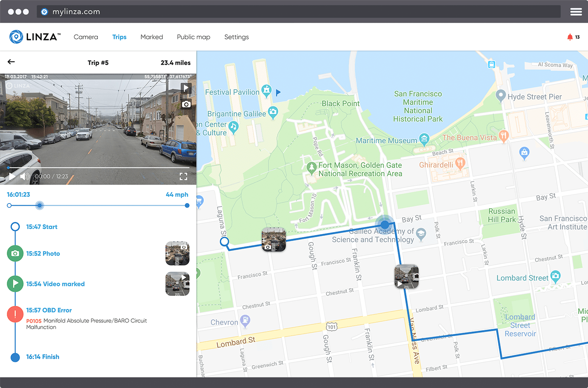Go to the Settings tab

(236, 37)
